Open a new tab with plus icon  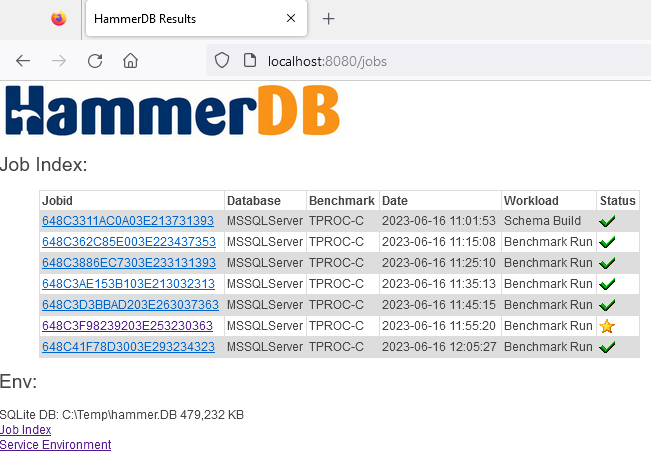pos(328,19)
